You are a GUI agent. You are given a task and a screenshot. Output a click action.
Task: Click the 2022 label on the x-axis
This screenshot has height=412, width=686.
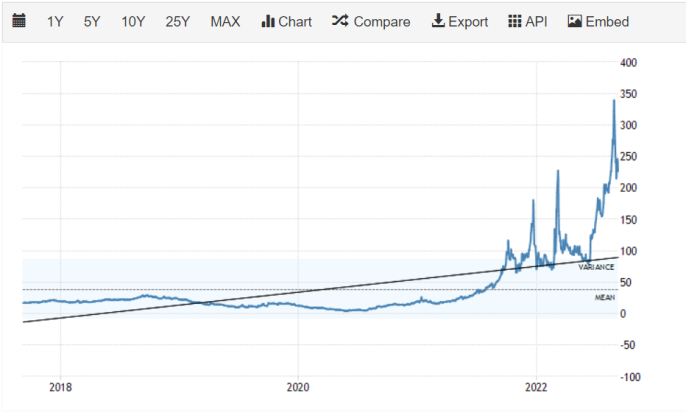536,388
